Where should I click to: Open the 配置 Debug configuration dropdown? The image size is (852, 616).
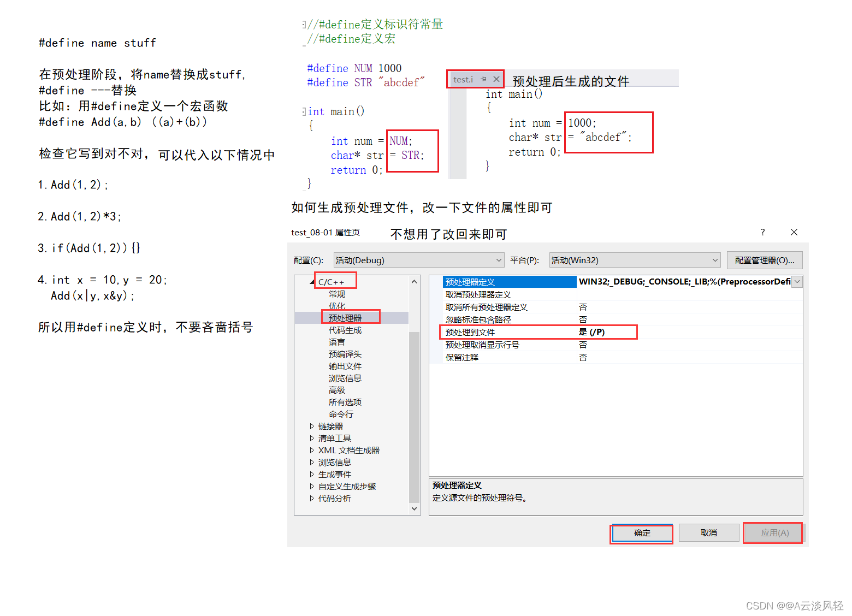pos(418,260)
